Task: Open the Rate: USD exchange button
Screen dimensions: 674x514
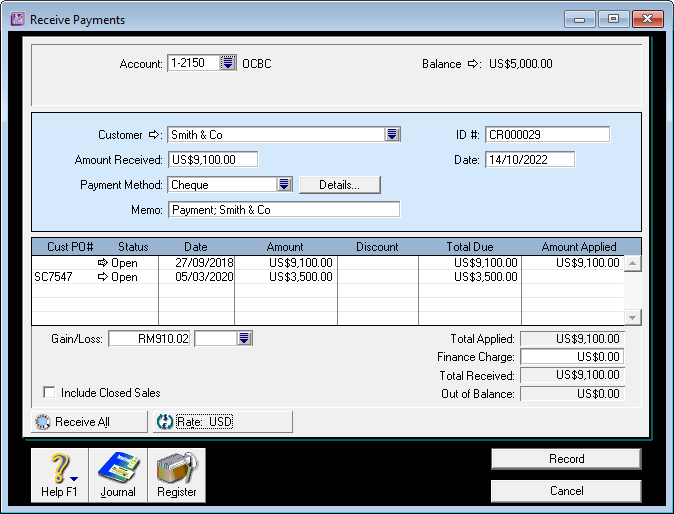Action: 222,422
